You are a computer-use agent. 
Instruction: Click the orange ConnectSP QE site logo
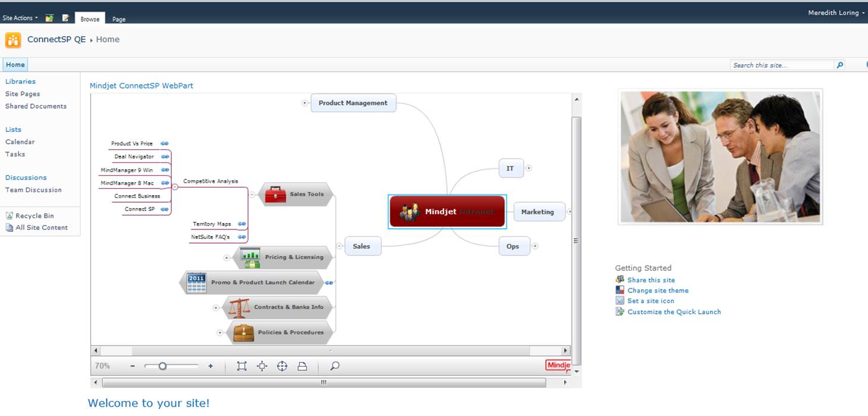13,40
